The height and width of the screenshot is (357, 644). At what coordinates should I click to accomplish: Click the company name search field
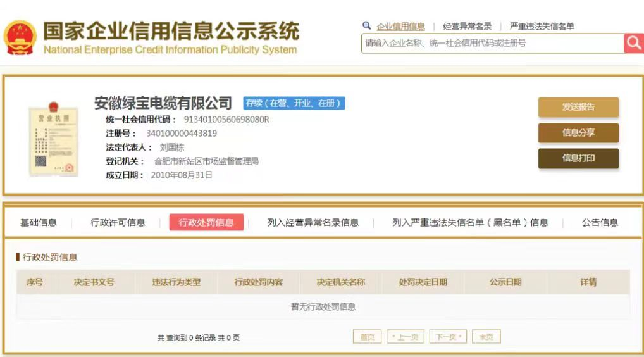tap(492, 43)
